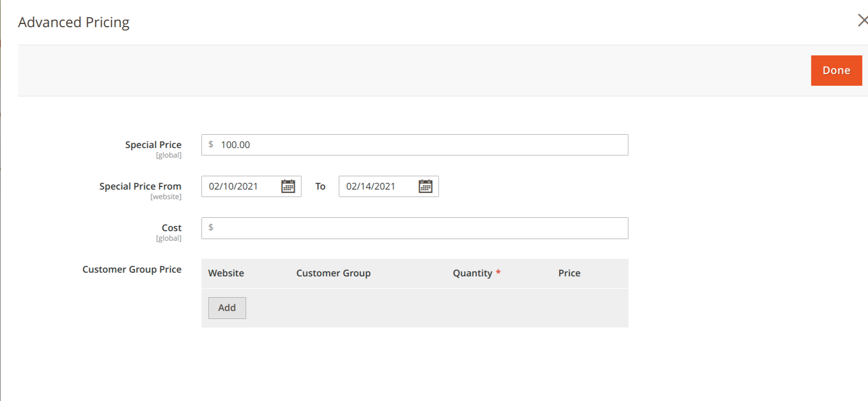Click the start date field 02/10/2021

(241, 186)
